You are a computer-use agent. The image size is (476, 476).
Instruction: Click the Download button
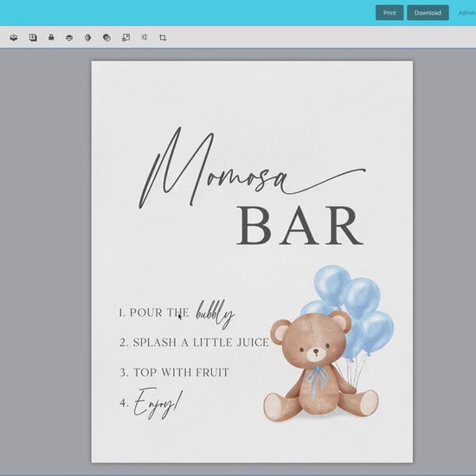click(x=428, y=13)
